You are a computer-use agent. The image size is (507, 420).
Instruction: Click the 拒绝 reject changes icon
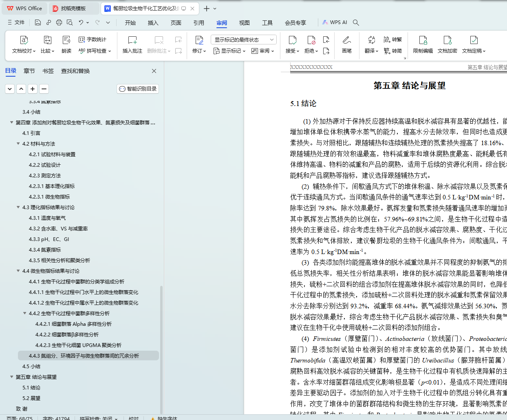coord(311,40)
